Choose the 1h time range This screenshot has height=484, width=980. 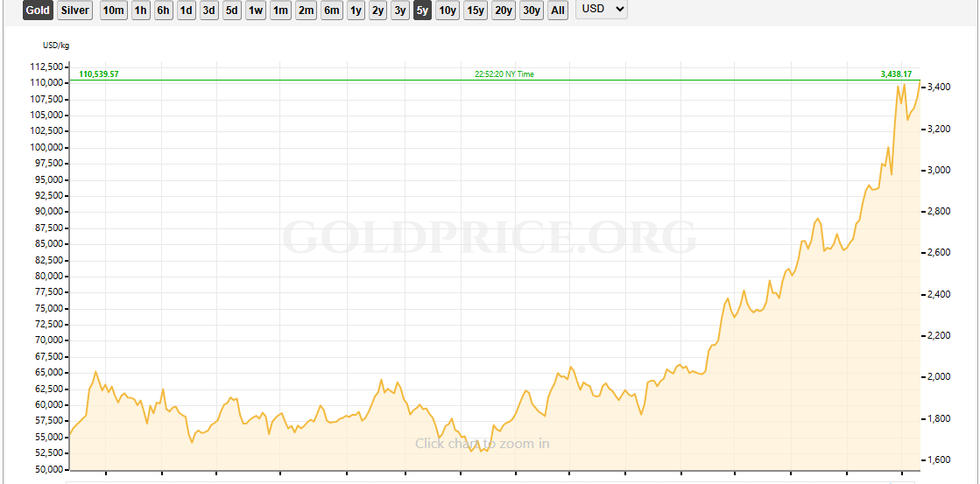[x=140, y=11]
